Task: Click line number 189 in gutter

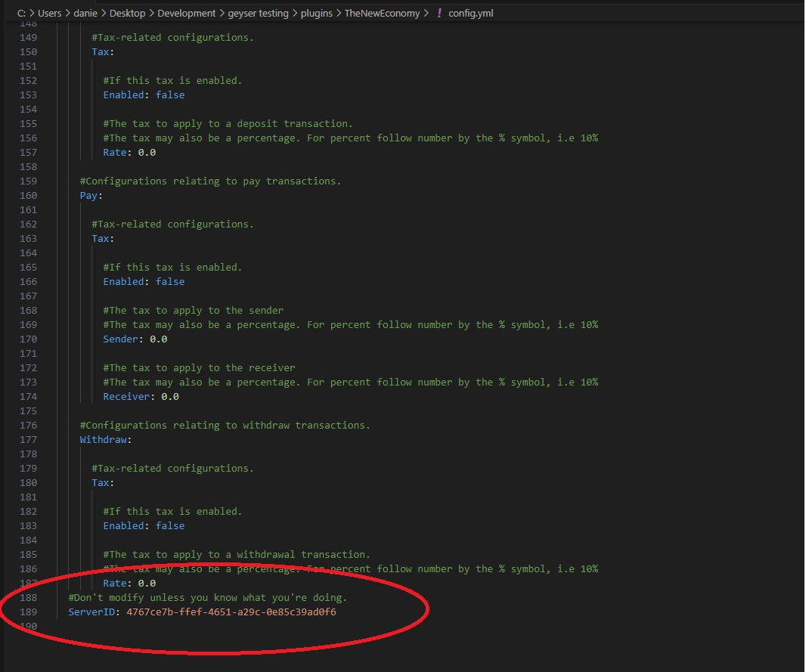Action: (27, 612)
